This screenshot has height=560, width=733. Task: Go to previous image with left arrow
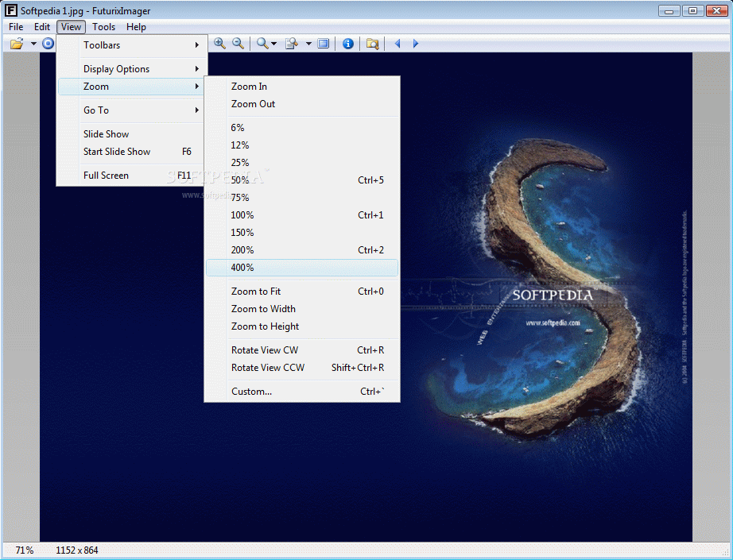[398, 44]
